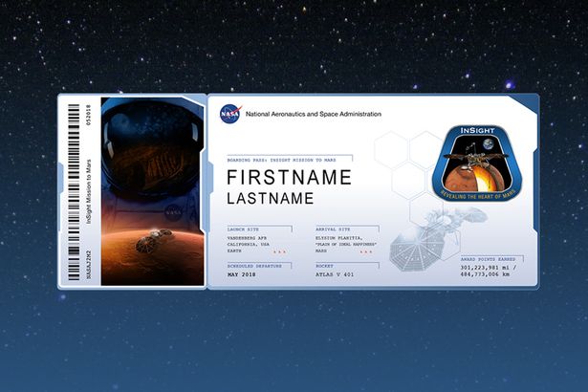Click the '301,223,981 mi /' value
The height and width of the screenshot is (392, 588).
point(489,268)
